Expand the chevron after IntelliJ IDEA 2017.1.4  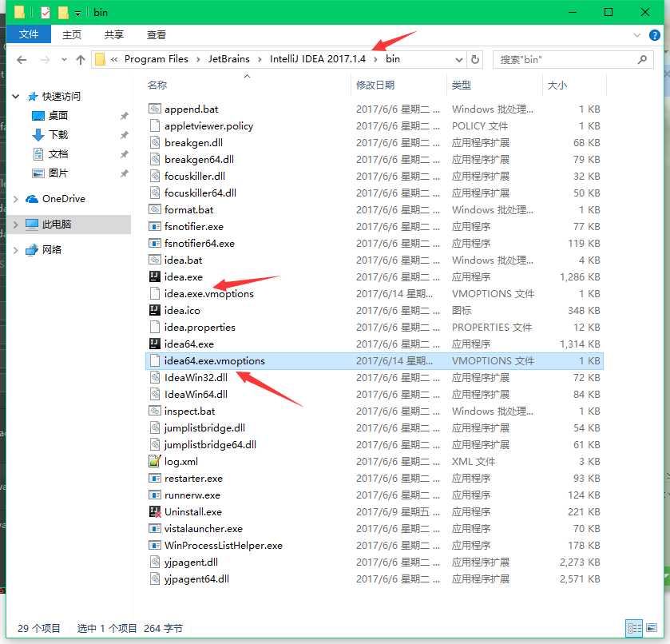pos(375,59)
